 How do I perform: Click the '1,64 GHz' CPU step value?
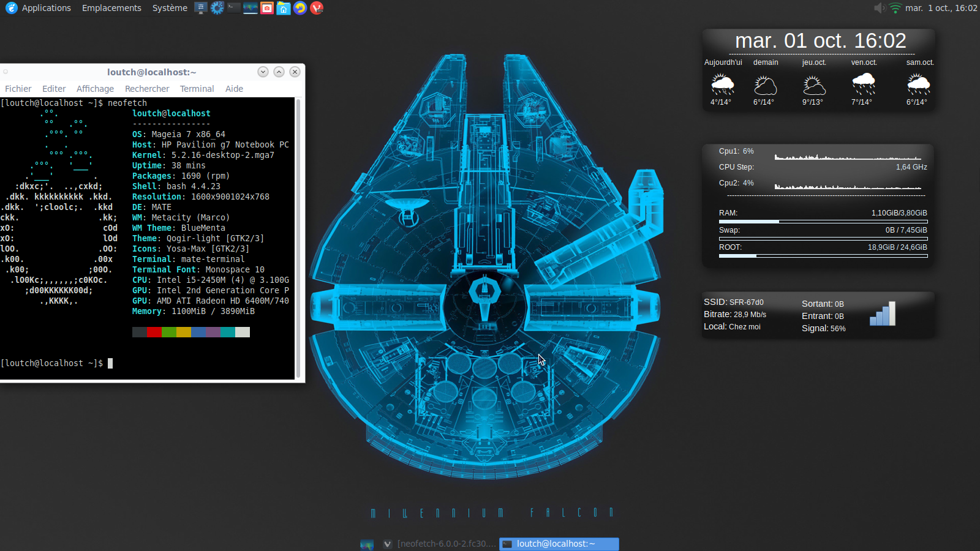911,167
